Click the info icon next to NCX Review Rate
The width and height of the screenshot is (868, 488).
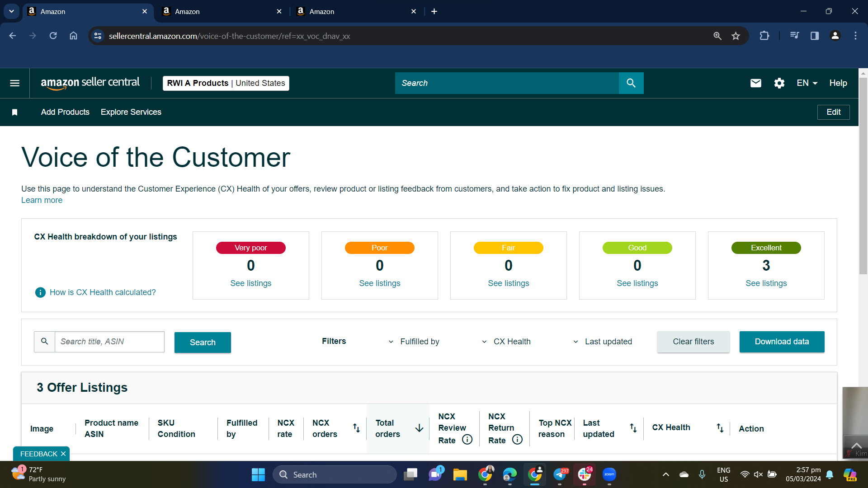pyautogui.click(x=467, y=439)
